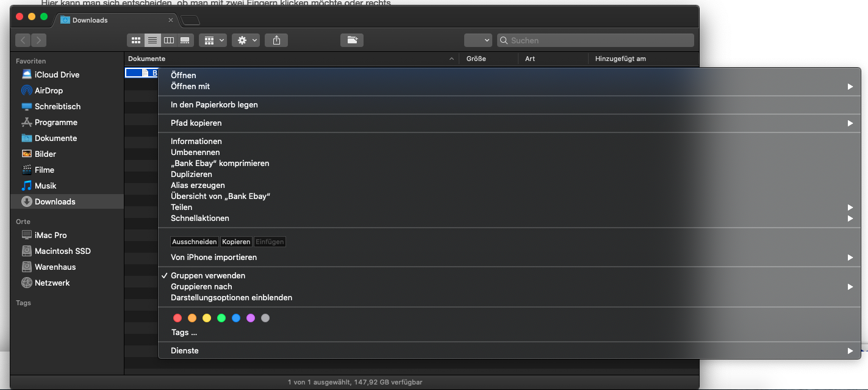Sort by the Art column header
Screen dimensions: 868x390
[x=554, y=59]
